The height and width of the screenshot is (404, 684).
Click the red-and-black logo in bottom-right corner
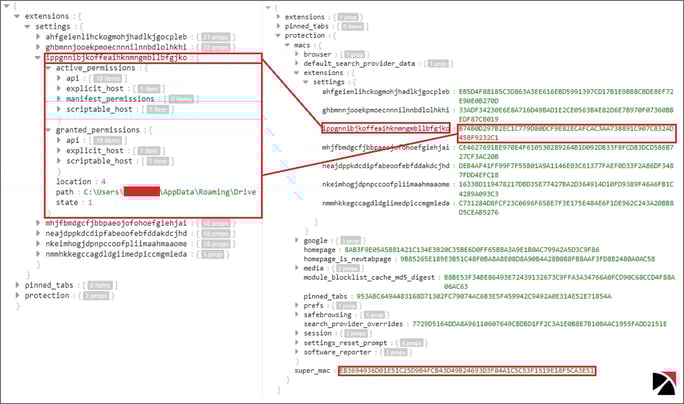point(661,383)
